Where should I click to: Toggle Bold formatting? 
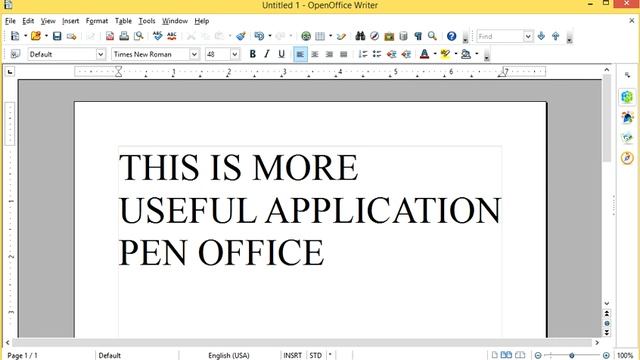252,54
